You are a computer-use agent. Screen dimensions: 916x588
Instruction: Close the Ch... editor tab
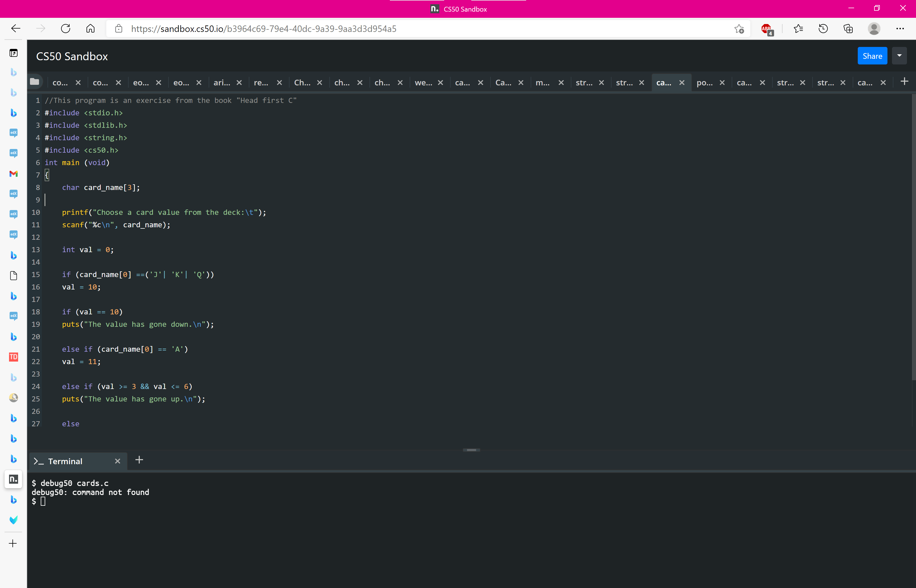[320, 83]
